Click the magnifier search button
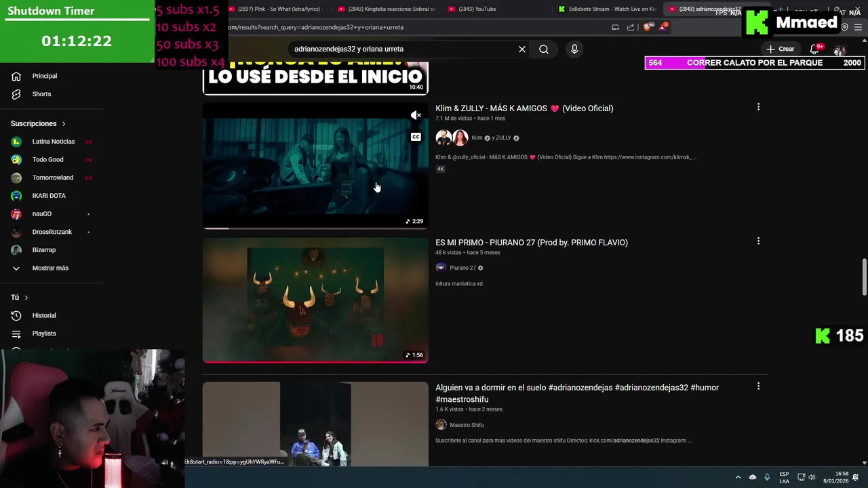The width and height of the screenshot is (868, 488). [x=544, y=49]
